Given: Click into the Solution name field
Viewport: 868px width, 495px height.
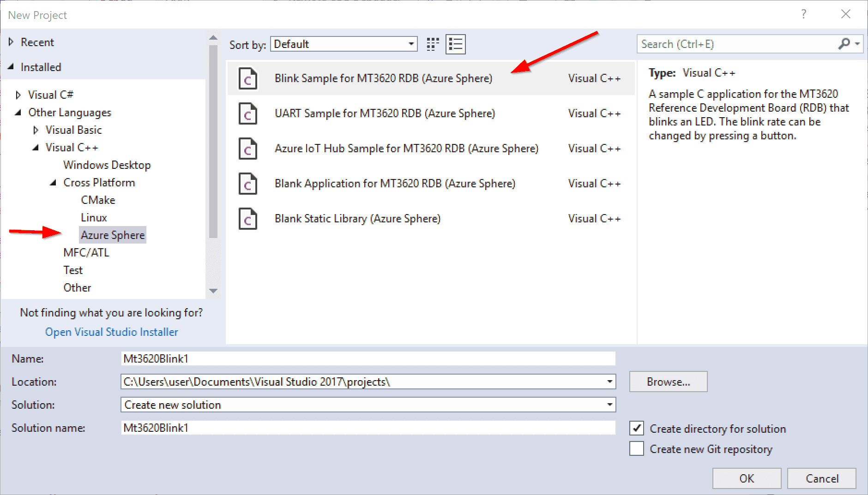Looking at the screenshot, I should tap(368, 428).
